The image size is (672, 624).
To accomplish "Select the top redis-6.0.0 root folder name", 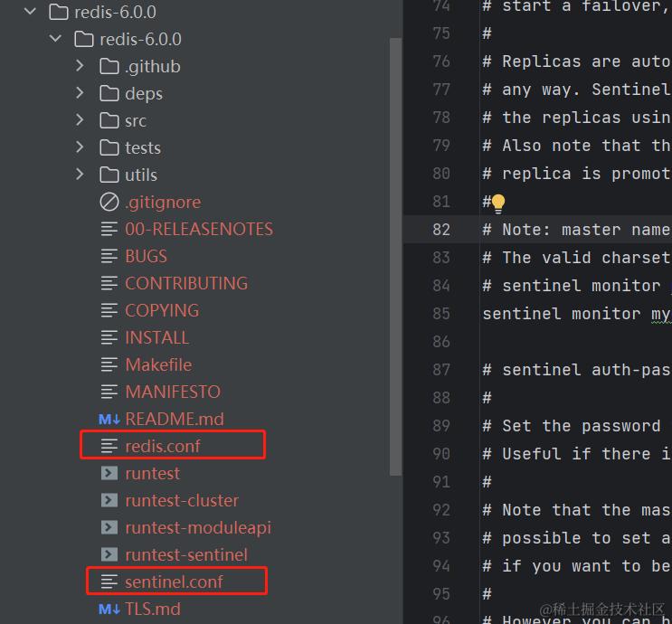I will click(x=115, y=12).
